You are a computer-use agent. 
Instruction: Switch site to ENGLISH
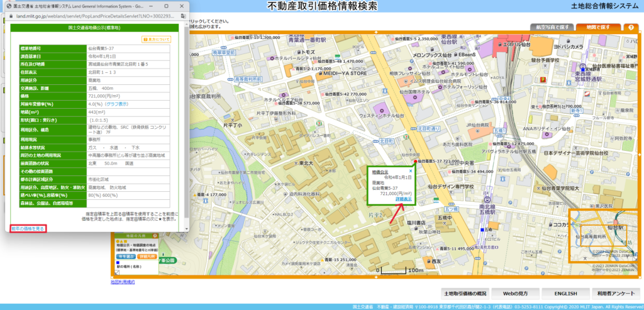click(x=565, y=294)
